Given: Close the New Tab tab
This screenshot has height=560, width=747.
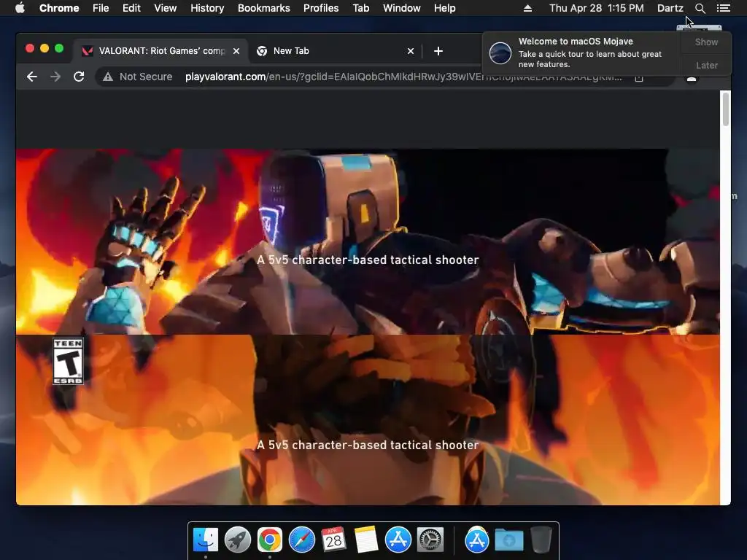Looking at the screenshot, I should click(x=411, y=51).
